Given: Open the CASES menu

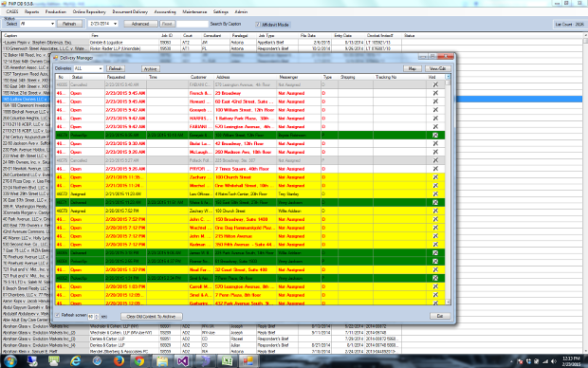Looking at the screenshot, I should pyautogui.click(x=12, y=11).
